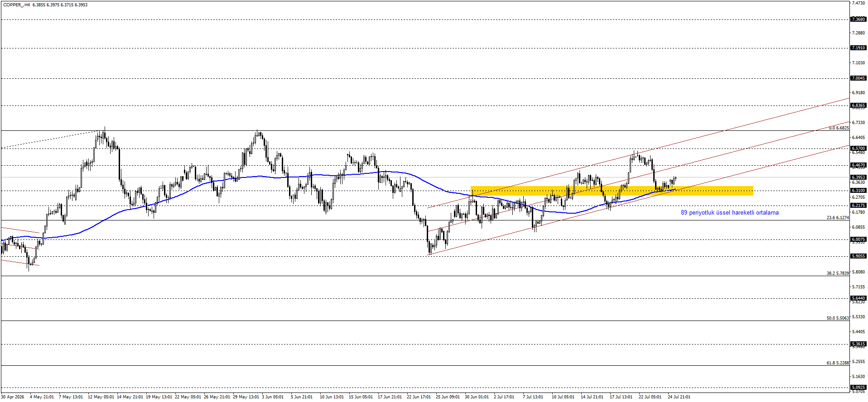Click the 6.8365 price level tag
Image resolution: width=868 pixels, height=402 pixels.
pos(858,105)
